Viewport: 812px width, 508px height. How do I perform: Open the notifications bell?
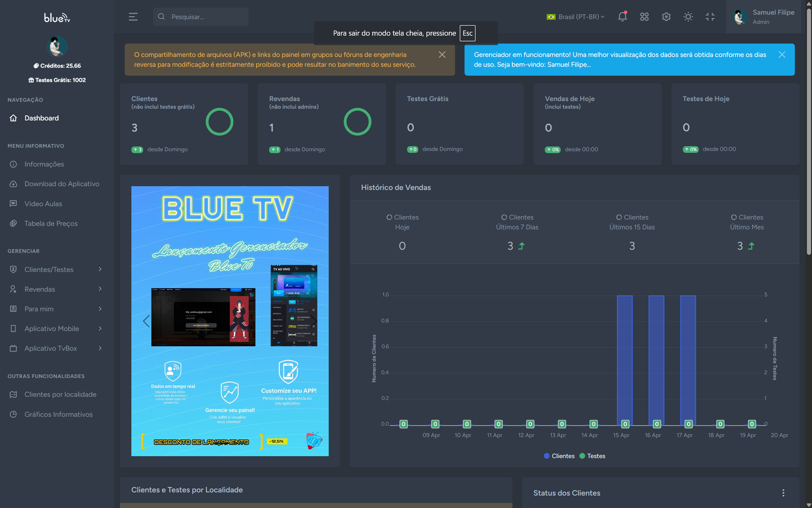click(x=622, y=16)
